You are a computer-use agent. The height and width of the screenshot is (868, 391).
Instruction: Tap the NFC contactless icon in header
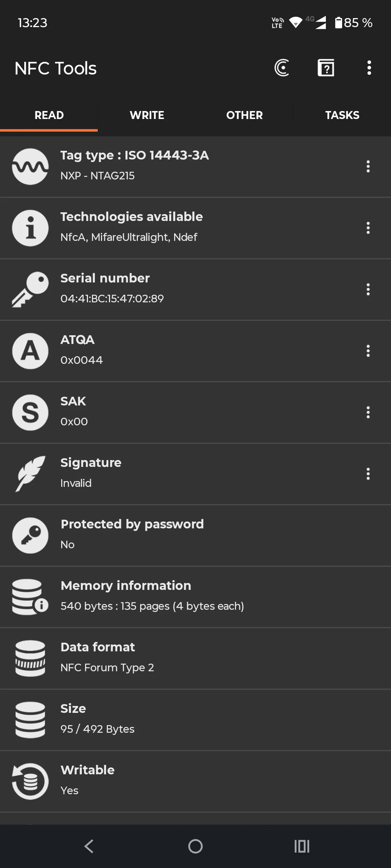(282, 68)
